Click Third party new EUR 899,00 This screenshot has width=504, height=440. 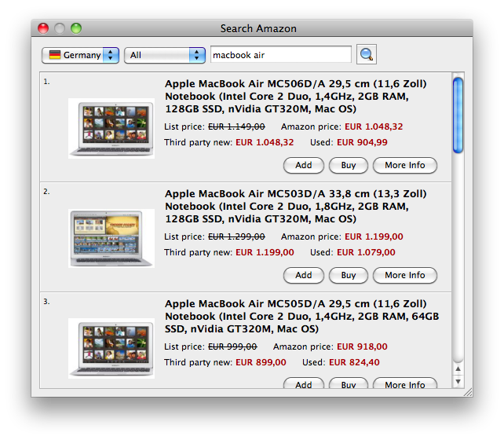pyautogui.click(x=261, y=362)
